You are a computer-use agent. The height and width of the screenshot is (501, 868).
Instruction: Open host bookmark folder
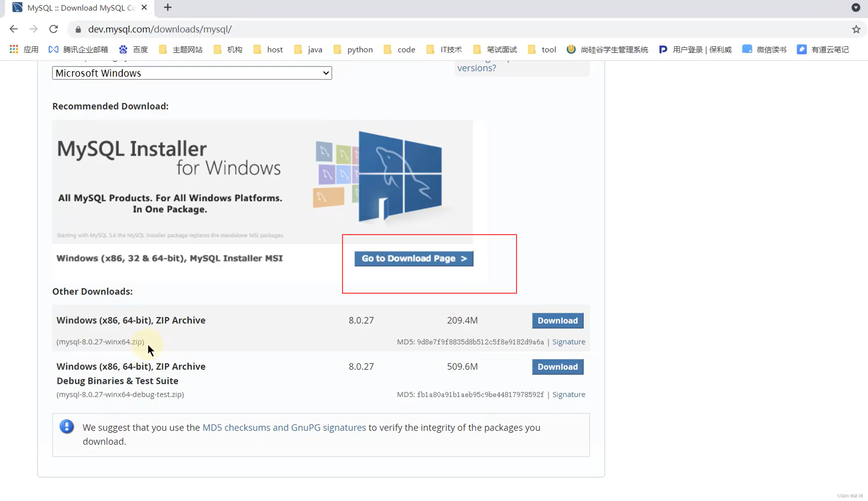pos(268,50)
